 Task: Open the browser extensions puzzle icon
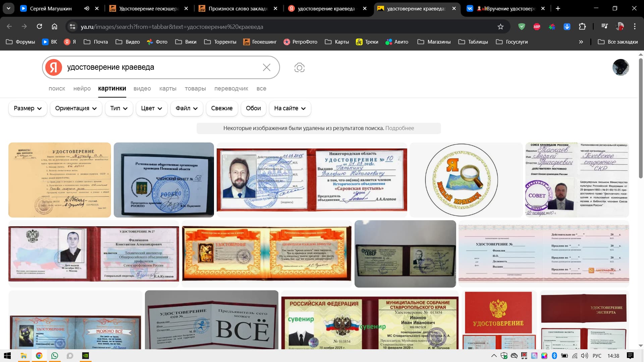[x=582, y=26]
